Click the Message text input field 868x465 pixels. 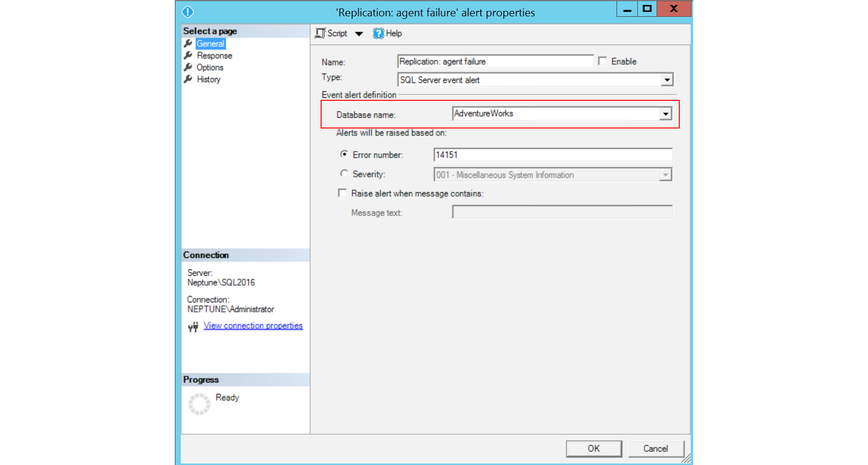coord(562,212)
